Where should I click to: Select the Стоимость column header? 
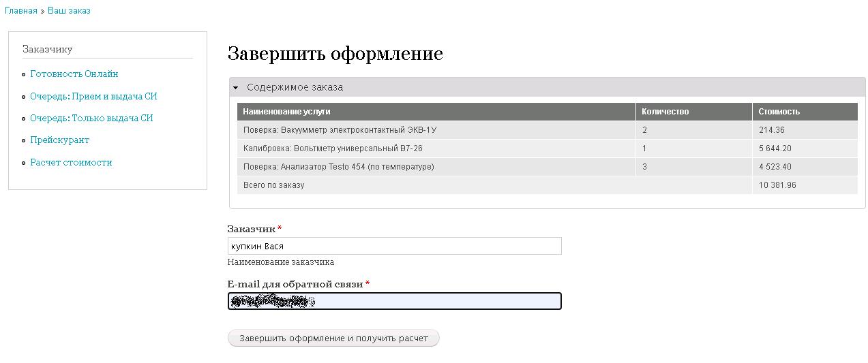[x=805, y=112]
